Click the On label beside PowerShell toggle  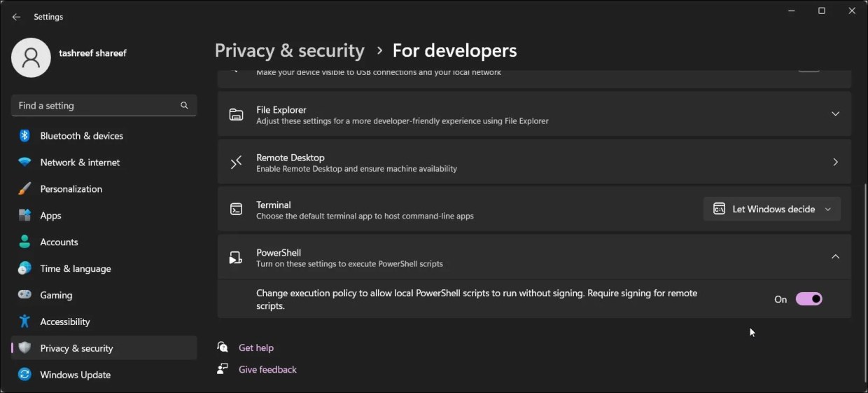point(780,299)
